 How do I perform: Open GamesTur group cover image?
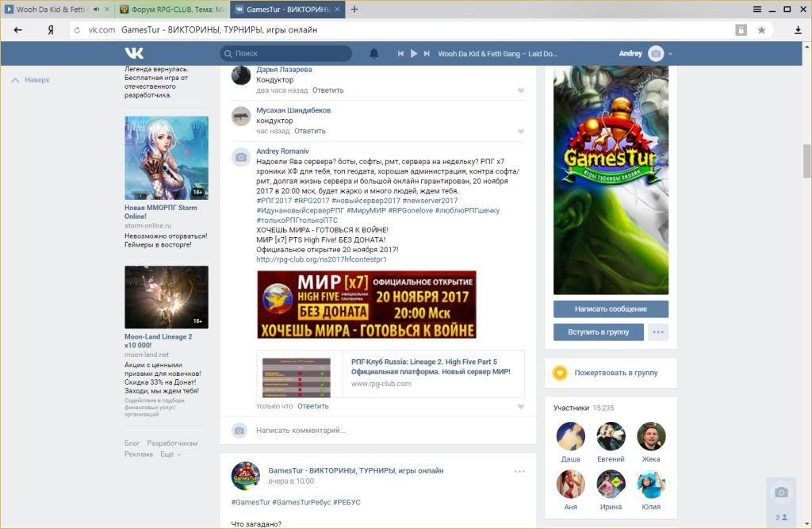click(x=611, y=180)
